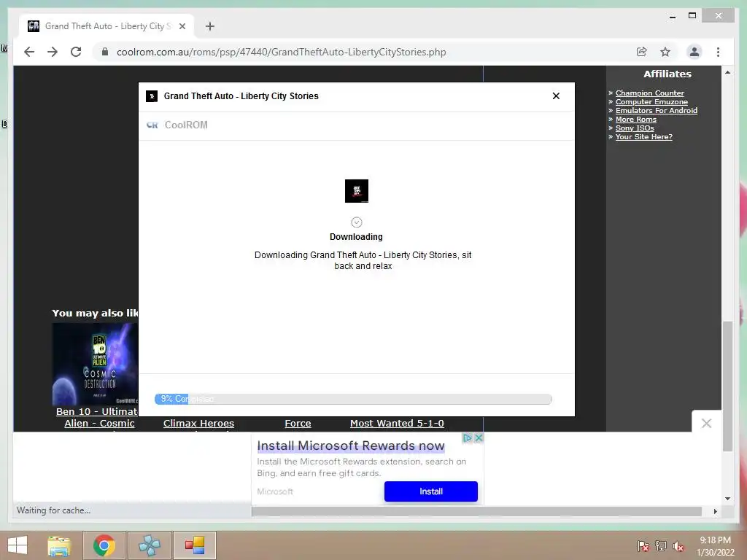Click the scroll up arrow

coord(727,72)
